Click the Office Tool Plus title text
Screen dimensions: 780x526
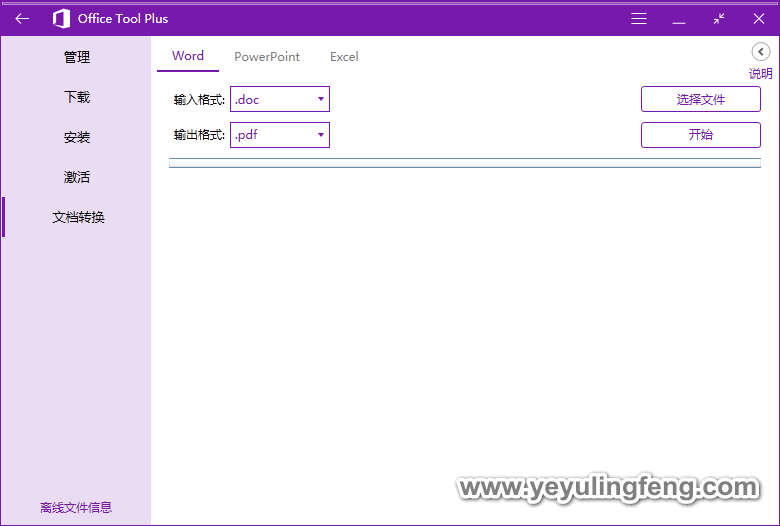coord(123,19)
